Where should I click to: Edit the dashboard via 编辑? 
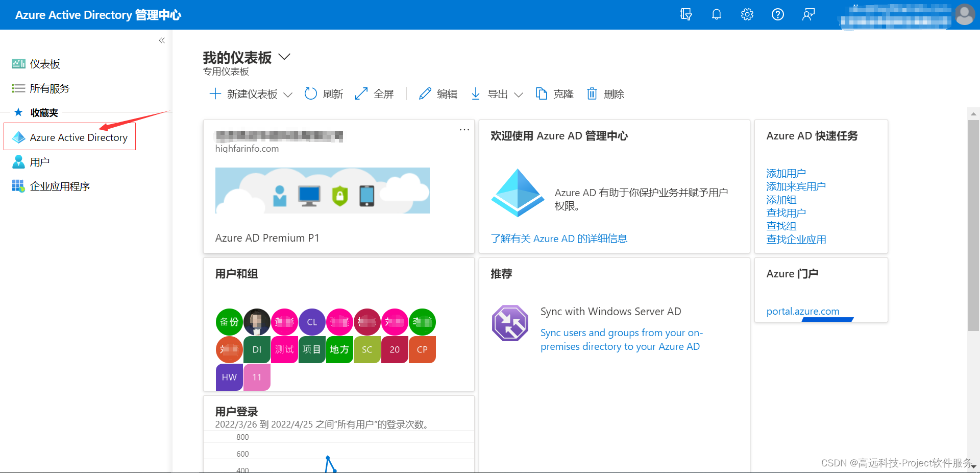tap(438, 94)
